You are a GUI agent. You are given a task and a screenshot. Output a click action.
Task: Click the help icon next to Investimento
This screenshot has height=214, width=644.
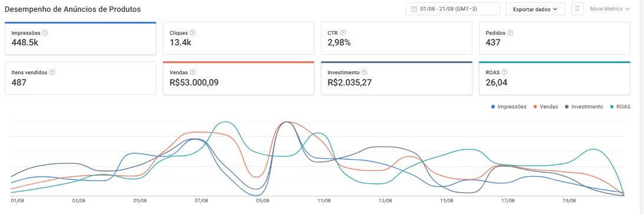tap(364, 73)
